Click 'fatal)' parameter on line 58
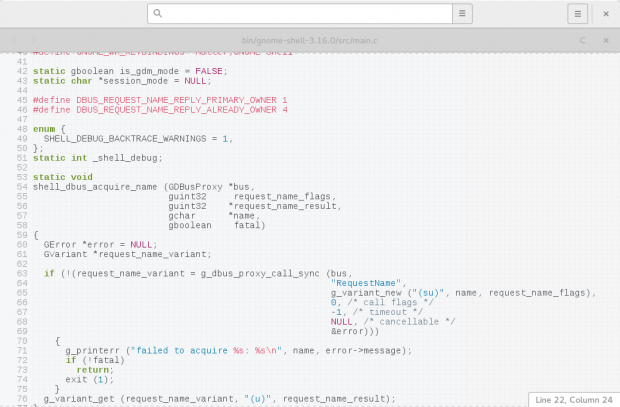 (x=250, y=225)
